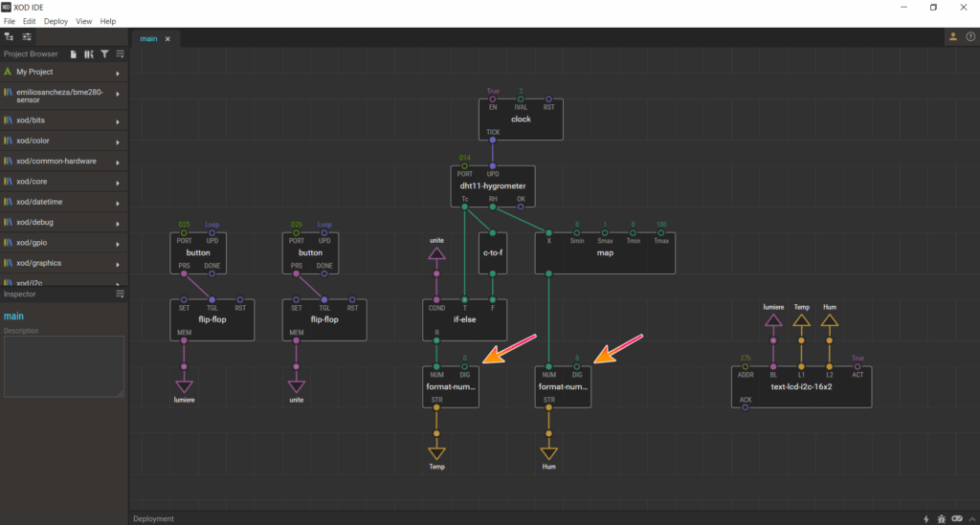This screenshot has width=980, height=525.
Task: Expand the xod/datetime library
Action: (118, 204)
